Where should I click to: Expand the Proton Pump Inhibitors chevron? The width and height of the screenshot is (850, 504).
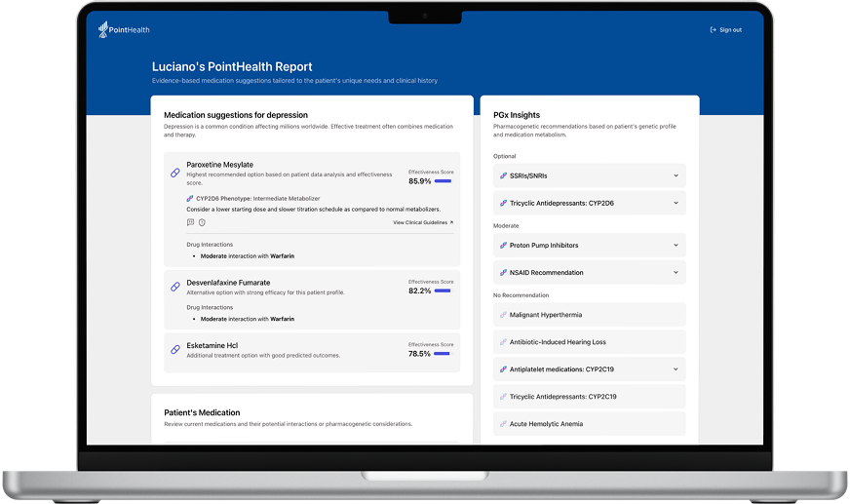click(x=676, y=245)
